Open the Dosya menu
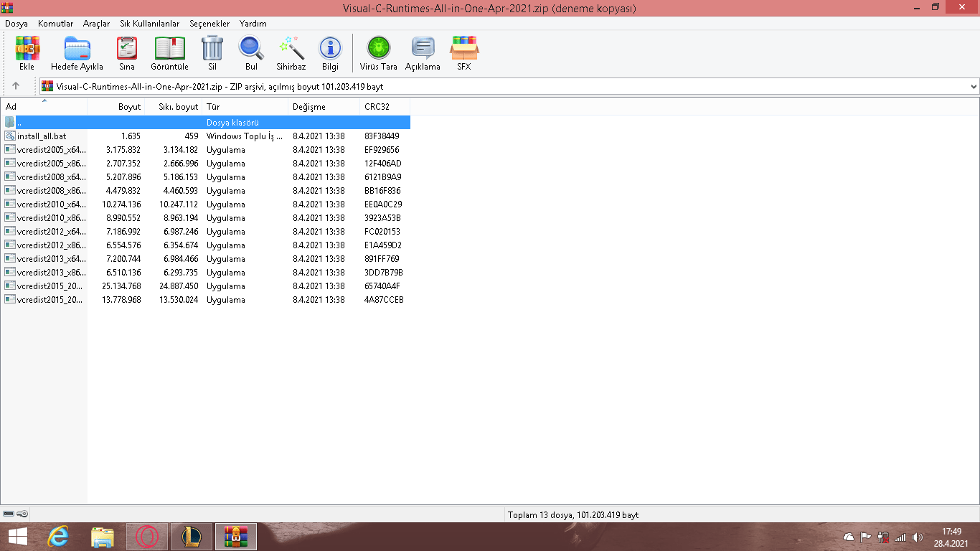Image resolution: width=980 pixels, height=551 pixels. [x=17, y=24]
